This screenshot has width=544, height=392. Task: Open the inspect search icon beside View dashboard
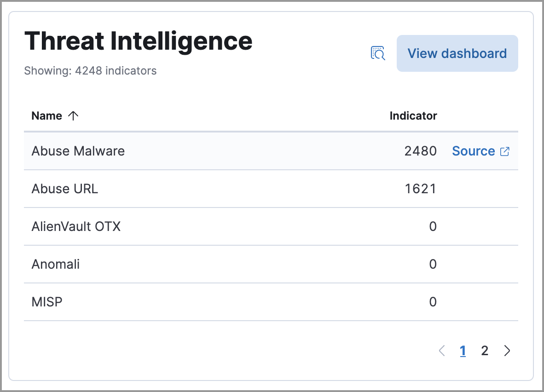tap(377, 53)
